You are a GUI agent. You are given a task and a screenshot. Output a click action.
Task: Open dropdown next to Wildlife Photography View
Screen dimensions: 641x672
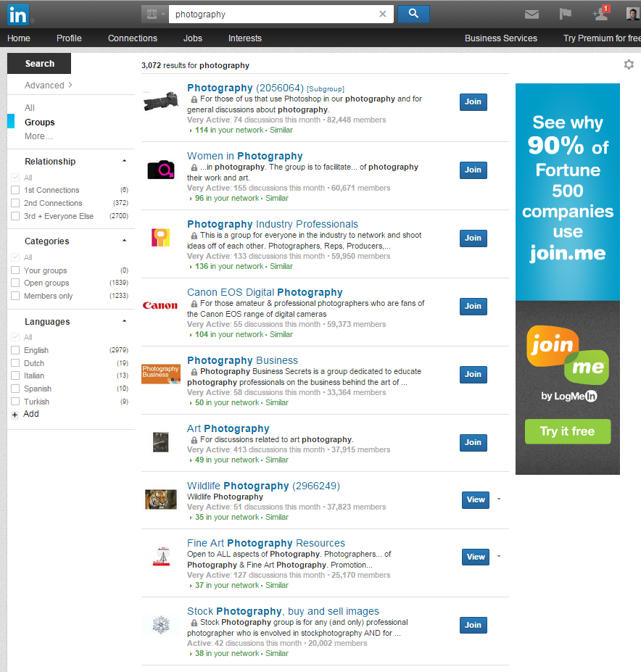point(499,499)
